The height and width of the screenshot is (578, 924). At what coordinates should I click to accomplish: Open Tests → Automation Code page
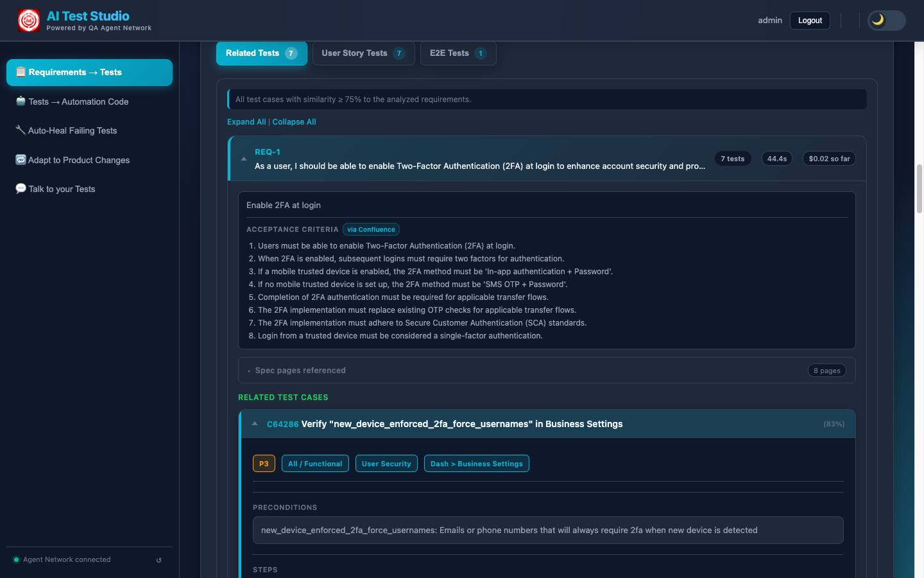(89, 101)
